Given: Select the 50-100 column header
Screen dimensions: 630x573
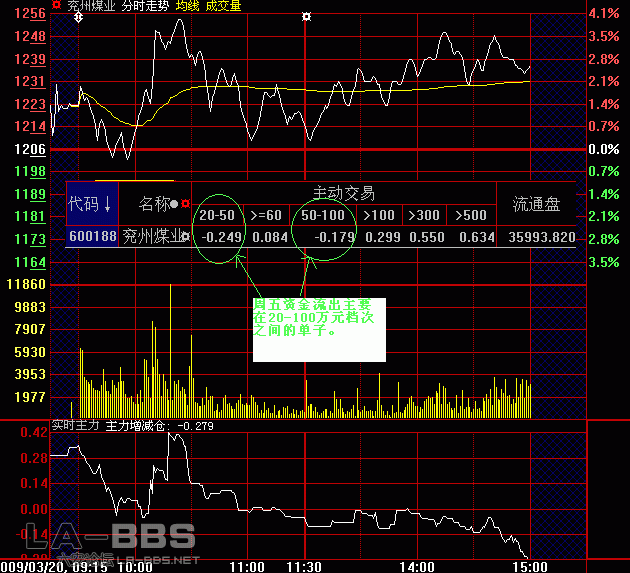Looking at the screenshot, I should coord(322,216).
